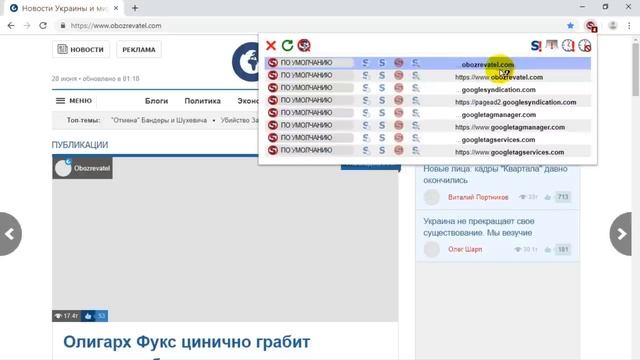Click the green reload icon in NoScript popup
640x360 pixels.
[x=287, y=45]
